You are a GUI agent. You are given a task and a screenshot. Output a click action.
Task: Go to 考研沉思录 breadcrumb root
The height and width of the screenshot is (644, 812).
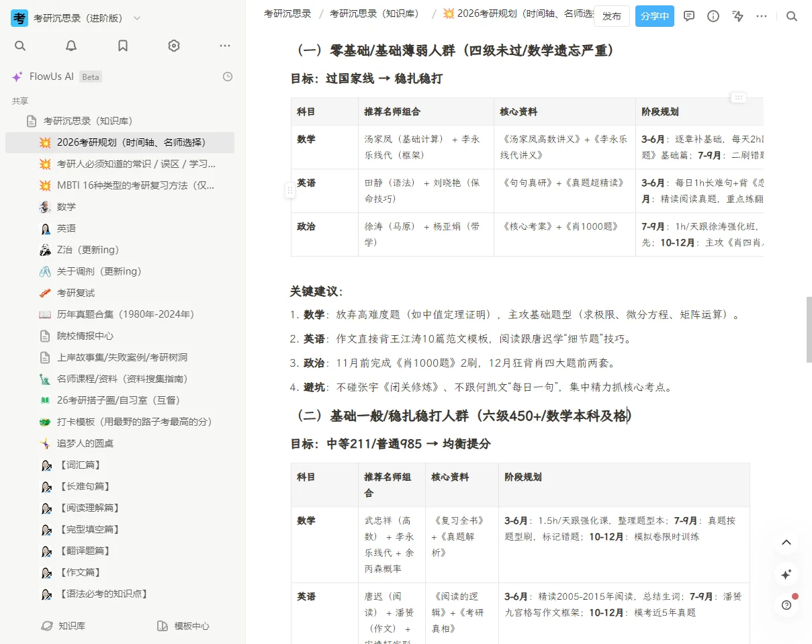(287, 13)
